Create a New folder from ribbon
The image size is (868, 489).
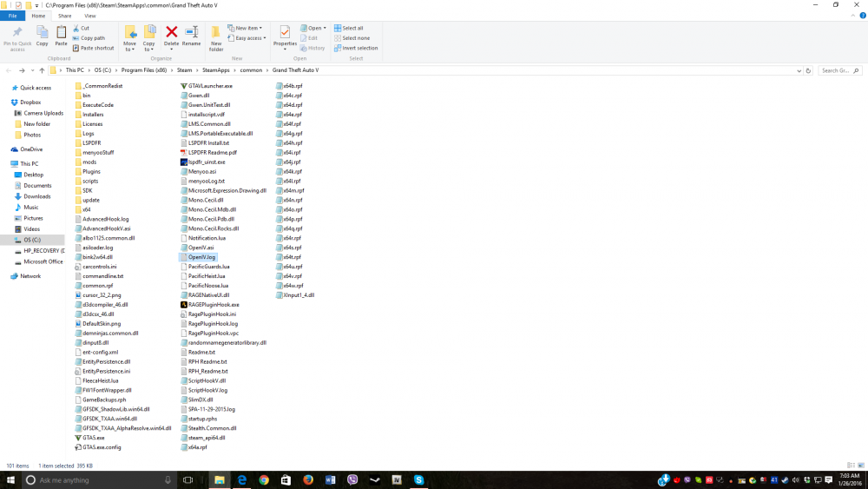[216, 38]
